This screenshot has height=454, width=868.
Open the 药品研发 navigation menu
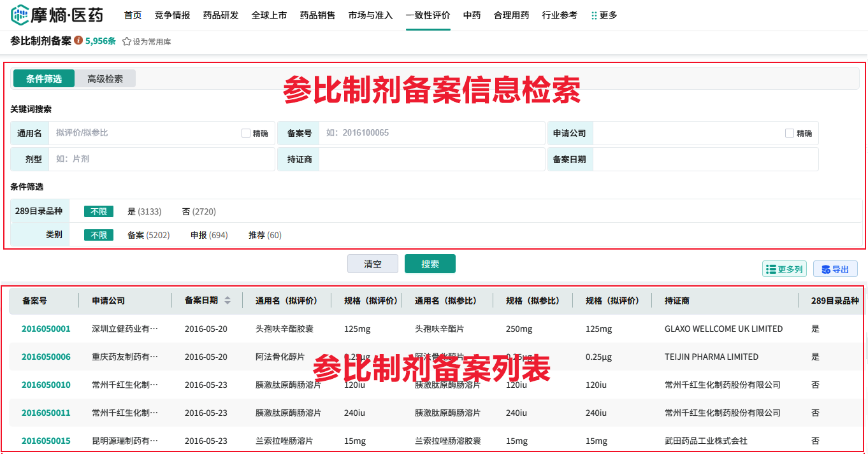221,15
